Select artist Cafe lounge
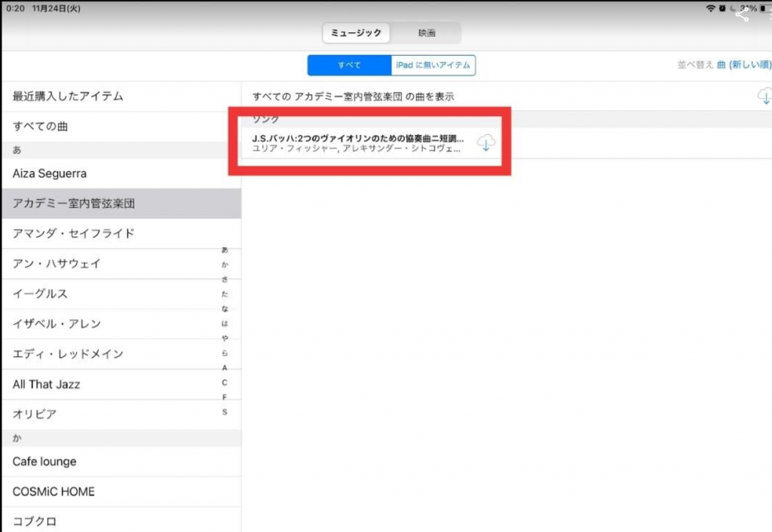Image resolution: width=772 pixels, height=532 pixels. 121,462
